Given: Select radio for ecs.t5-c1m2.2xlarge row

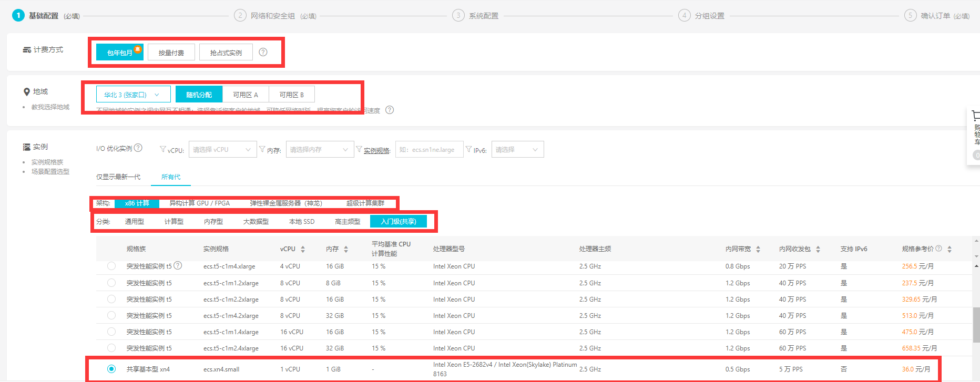Looking at the screenshot, I should click(x=111, y=299).
